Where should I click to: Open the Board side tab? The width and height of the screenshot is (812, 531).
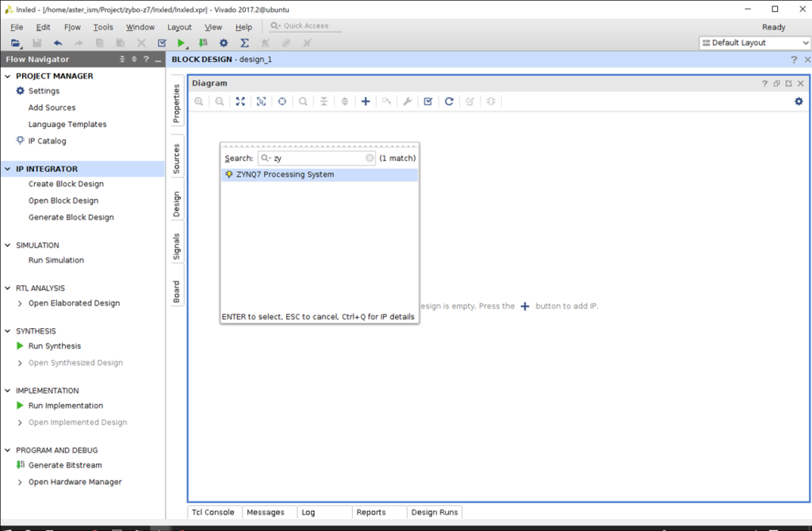[x=177, y=292]
